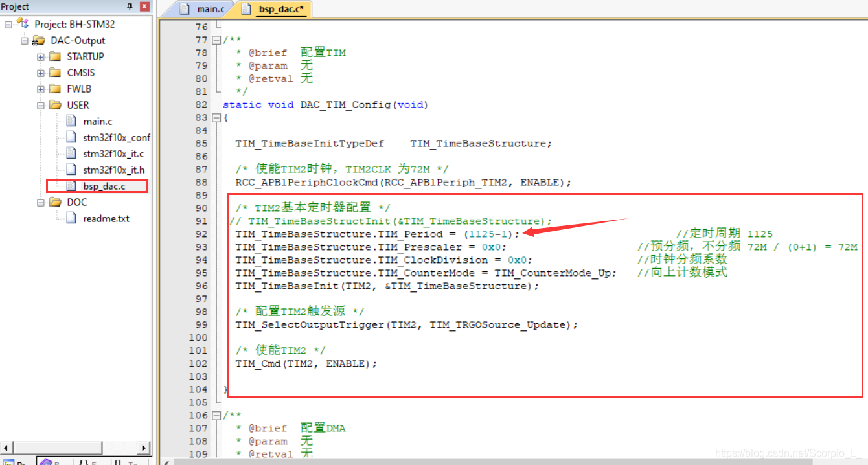Place cursor on the TIM_CounterMode line 95
868x465 pixels.
pyautogui.click(x=426, y=273)
